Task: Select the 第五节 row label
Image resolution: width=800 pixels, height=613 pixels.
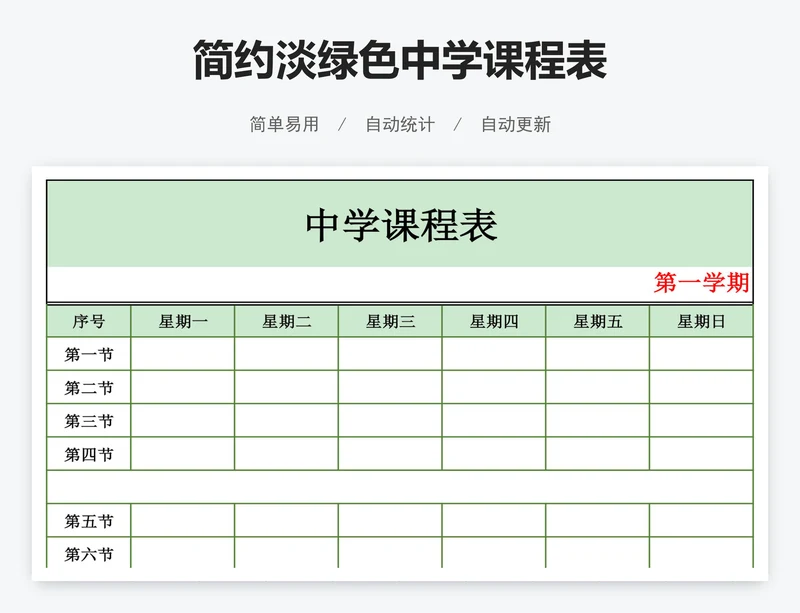Action: click(x=89, y=521)
